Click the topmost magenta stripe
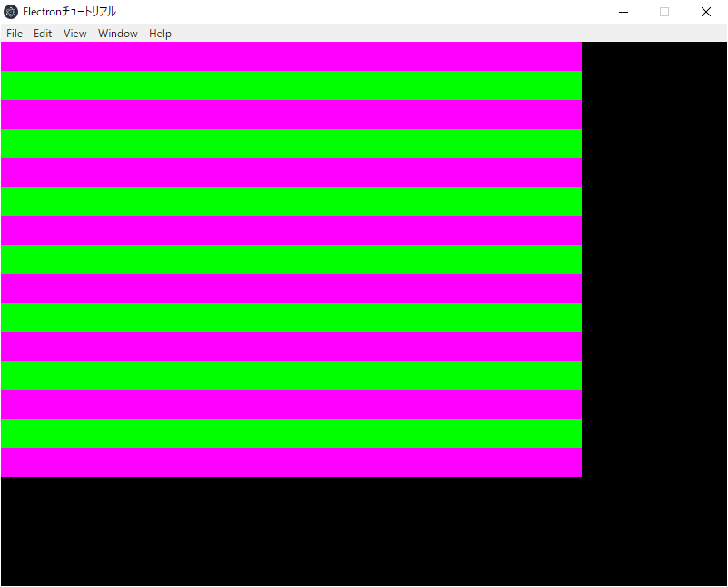This screenshot has height=587, width=728. [290, 55]
